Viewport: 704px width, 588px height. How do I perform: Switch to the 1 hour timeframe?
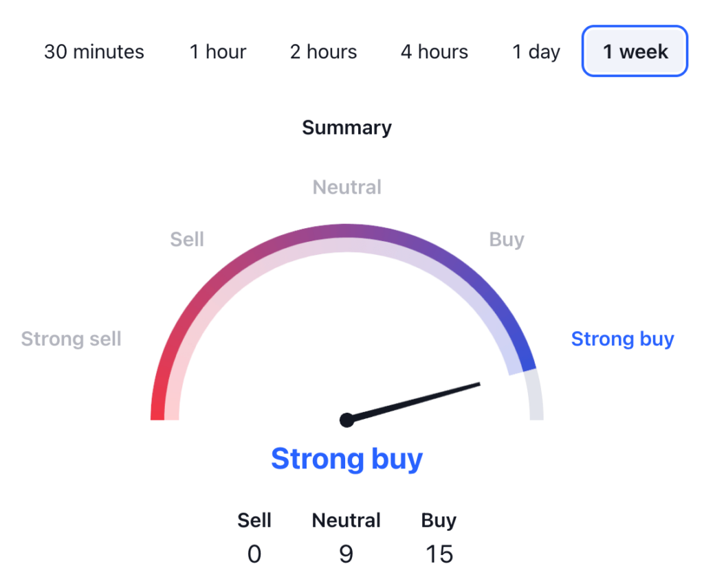click(218, 52)
